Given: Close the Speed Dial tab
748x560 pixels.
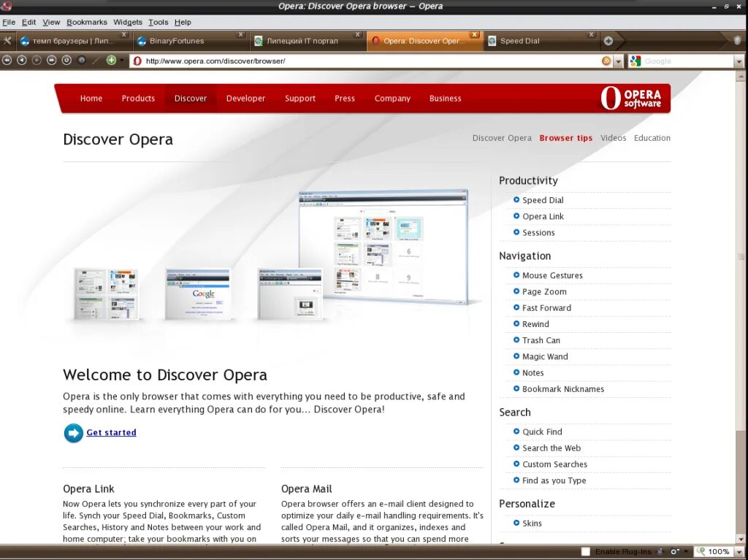Looking at the screenshot, I should (x=591, y=35).
